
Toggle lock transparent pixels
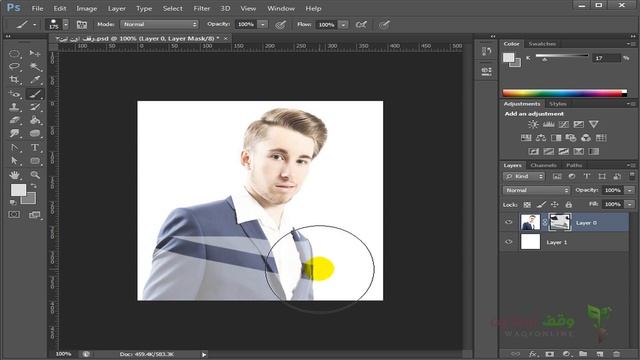[x=527, y=204]
